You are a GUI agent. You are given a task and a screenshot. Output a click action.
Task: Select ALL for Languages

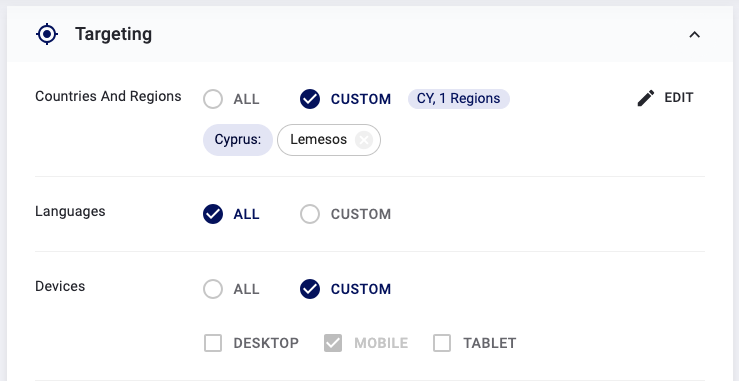click(x=213, y=214)
